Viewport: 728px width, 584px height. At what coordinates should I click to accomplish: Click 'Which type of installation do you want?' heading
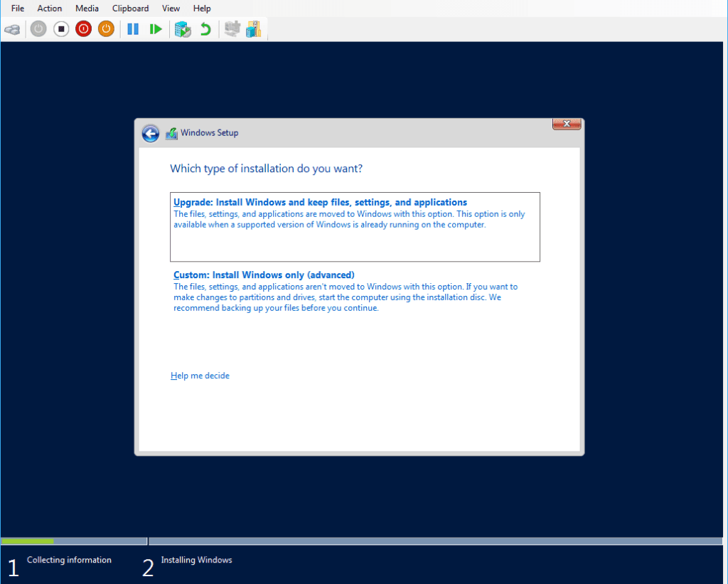point(266,168)
